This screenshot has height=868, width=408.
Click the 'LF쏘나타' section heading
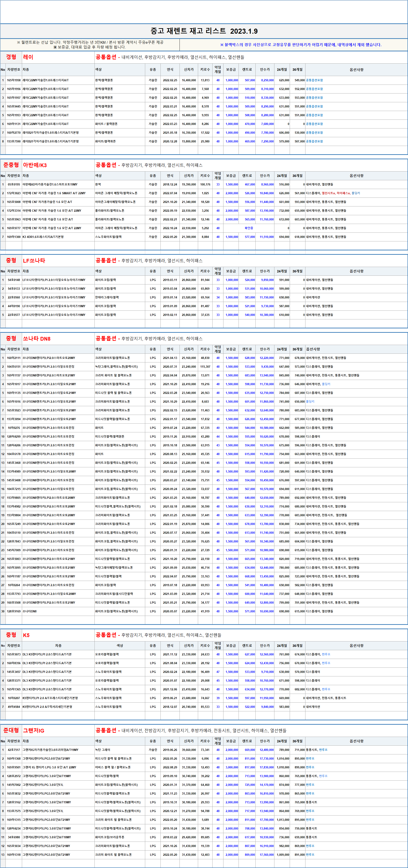pos(34,260)
